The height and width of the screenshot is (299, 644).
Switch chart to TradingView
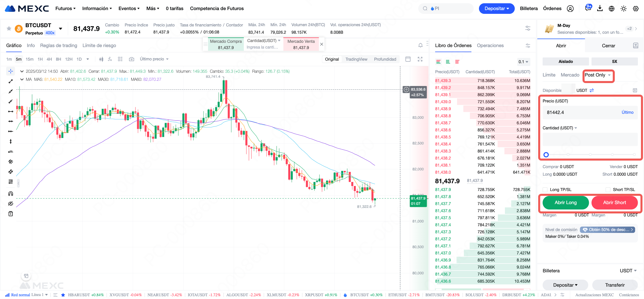(356, 59)
